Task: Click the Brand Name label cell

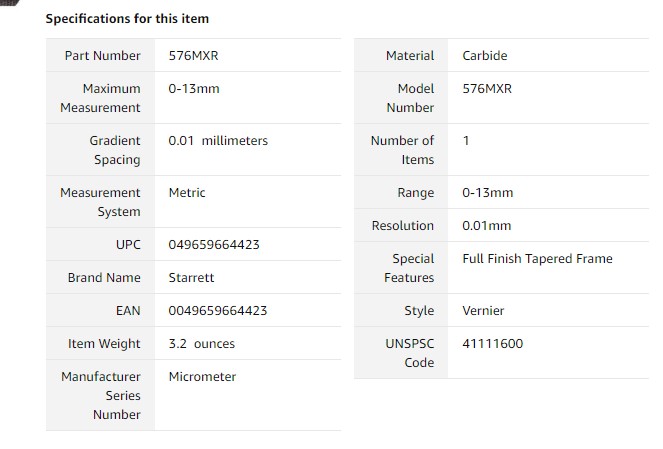Action: (100, 278)
